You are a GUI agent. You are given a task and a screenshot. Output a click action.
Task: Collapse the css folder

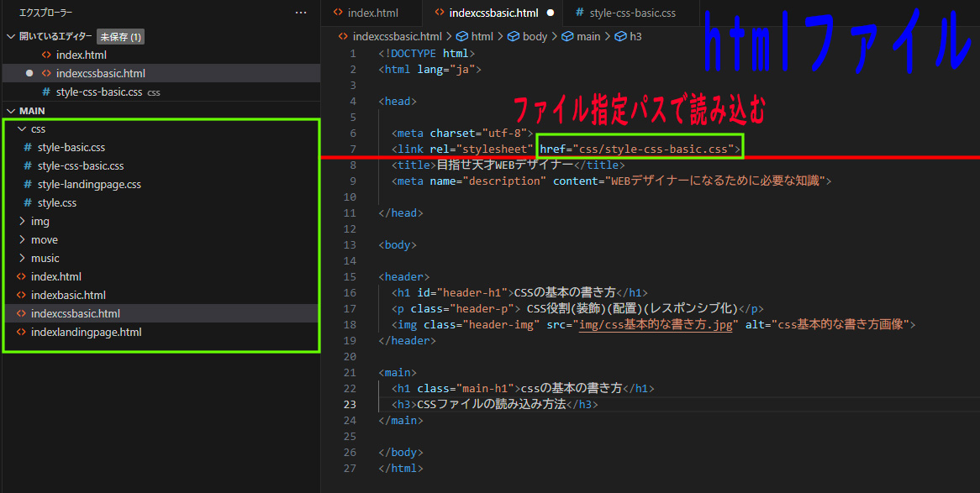[x=22, y=128]
